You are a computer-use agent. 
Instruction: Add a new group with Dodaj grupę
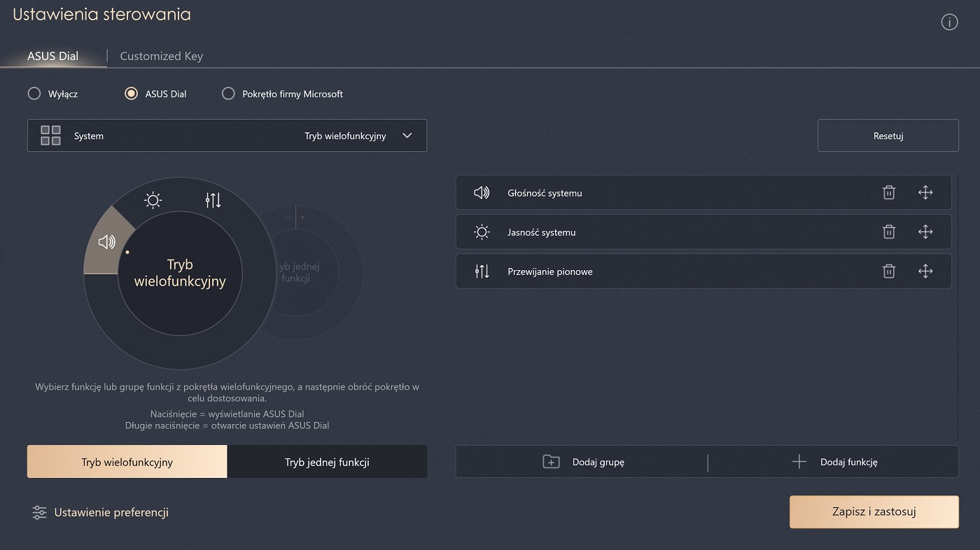(582, 462)
